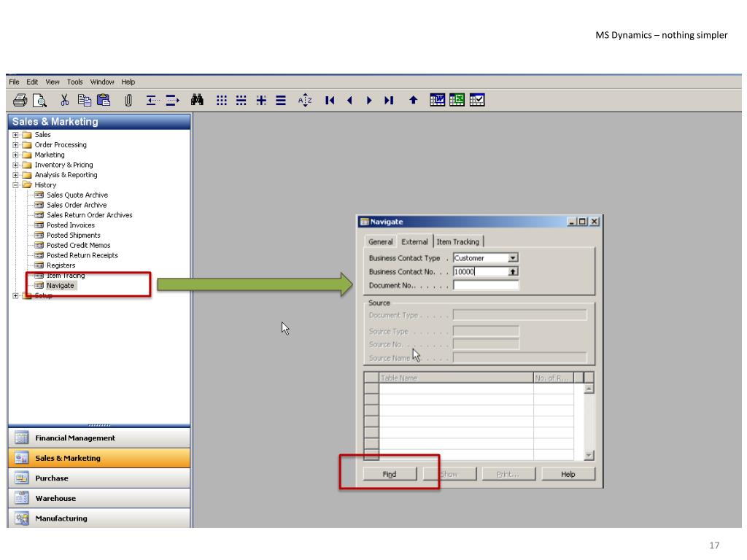
Task: Open the Manufacturing module
Action: pyautogui.click(x=99, y=518)
